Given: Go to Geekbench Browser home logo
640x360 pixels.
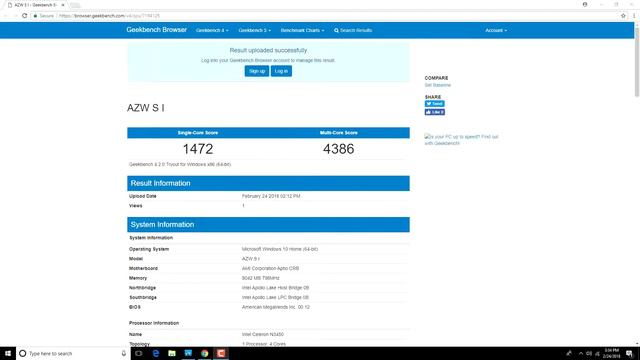Looking at the screenshot, I should (157, 30).
